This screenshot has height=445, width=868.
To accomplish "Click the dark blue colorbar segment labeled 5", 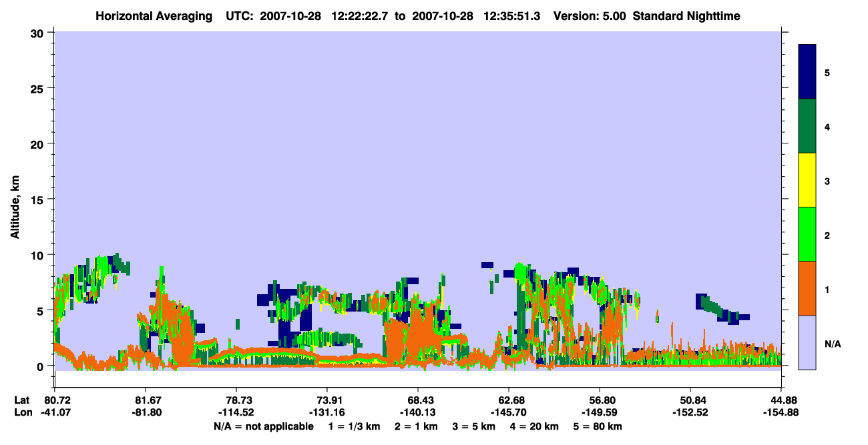I will click(807, 72).
